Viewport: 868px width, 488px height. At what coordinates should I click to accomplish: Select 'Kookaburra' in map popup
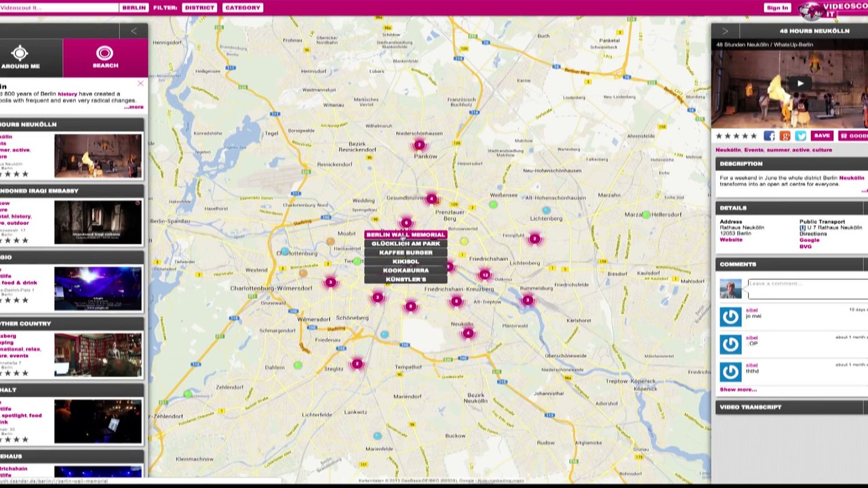(406, 270)
